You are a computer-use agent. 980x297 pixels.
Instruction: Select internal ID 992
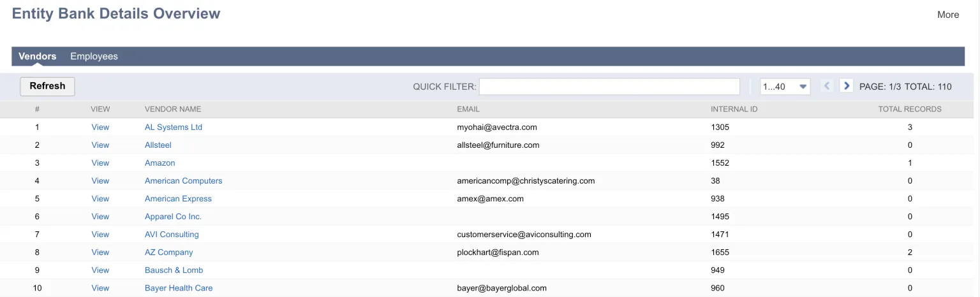[x=718, y=145]
